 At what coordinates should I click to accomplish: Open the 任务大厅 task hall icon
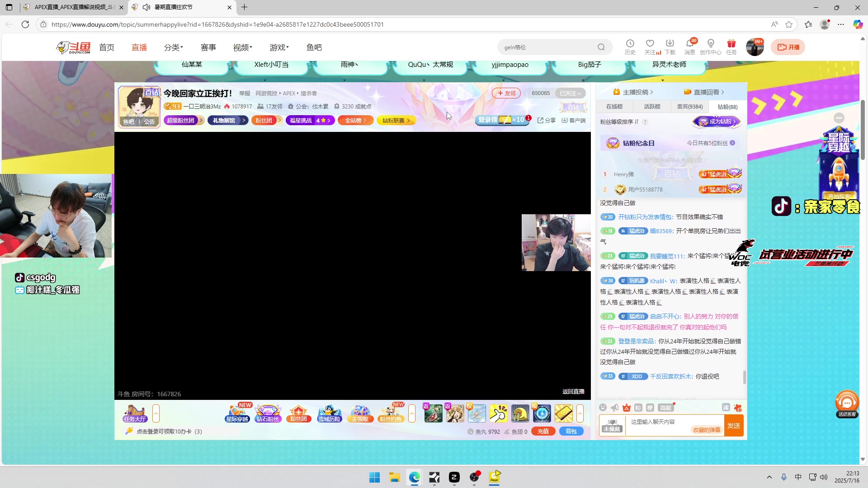(x=135, y=413)
